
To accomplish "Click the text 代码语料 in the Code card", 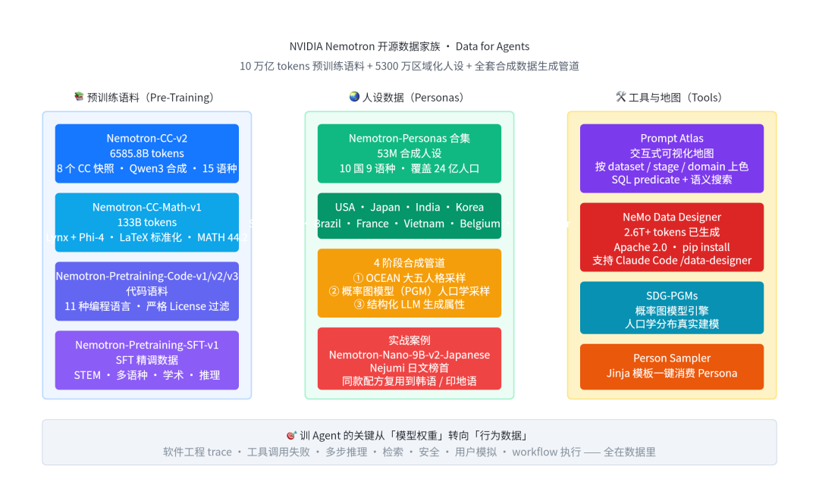I will [x=147, y=291].
